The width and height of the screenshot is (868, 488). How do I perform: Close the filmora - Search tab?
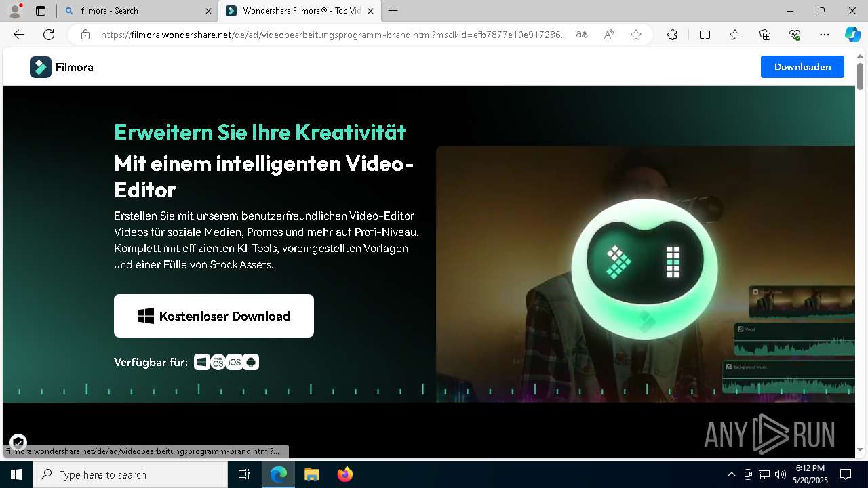pos(209,11)
